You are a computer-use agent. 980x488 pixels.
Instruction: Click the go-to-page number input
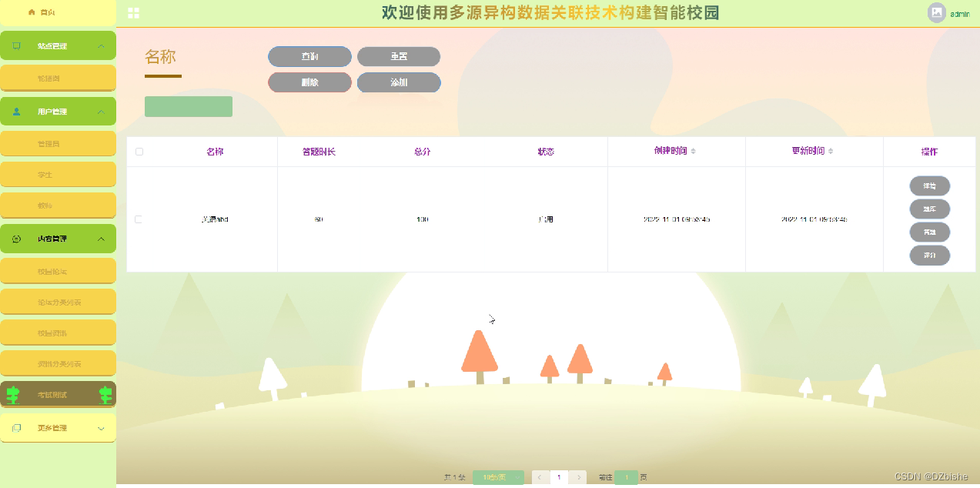[626, 477]
